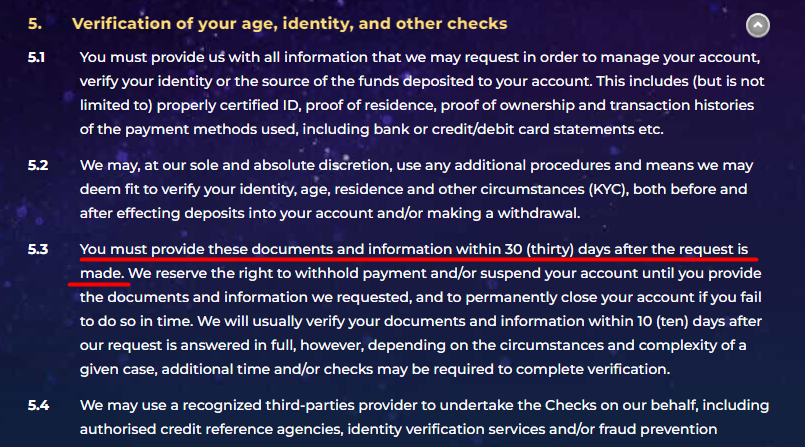
Task: Collapse section 5 using the chevron button
Action: pos(759,25)
